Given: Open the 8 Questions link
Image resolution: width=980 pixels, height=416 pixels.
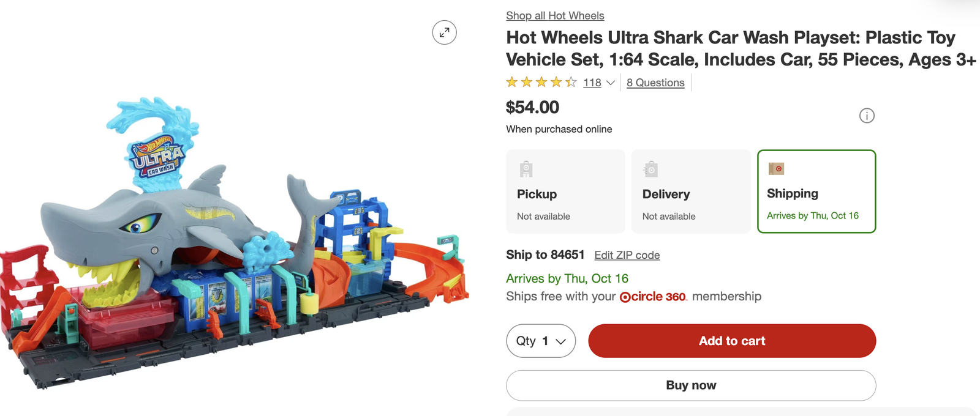Looking at the screenshot, I should click(655, 83).
